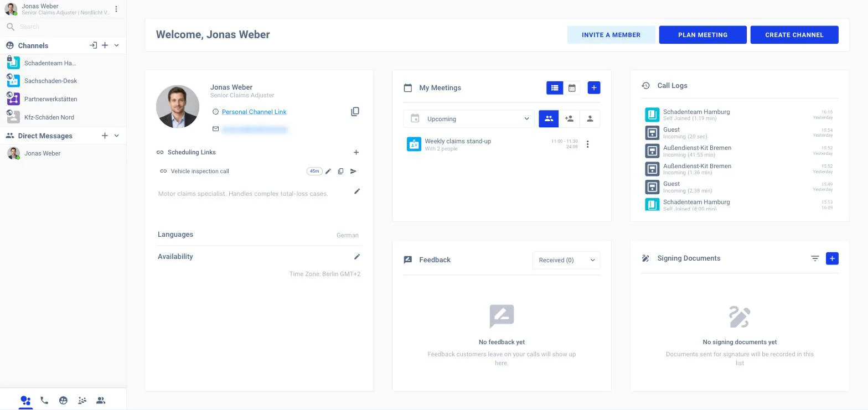Open the Kfz-Schäden Nord channel
The width and height of the screenshot is (868, 410).
tap(63, 117)
